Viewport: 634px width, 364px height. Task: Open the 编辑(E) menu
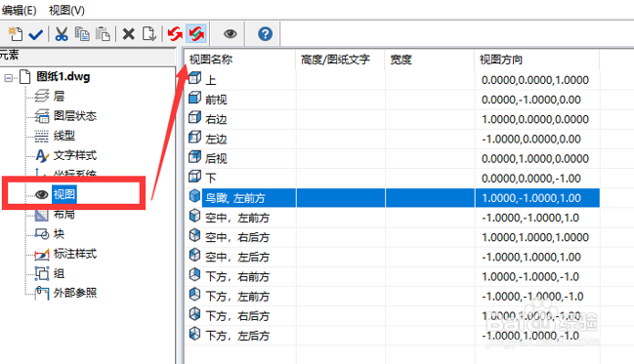click(19, 10)
